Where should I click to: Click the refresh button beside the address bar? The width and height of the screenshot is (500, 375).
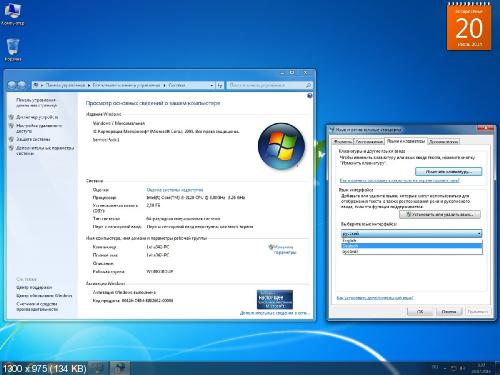click(220, 85)
